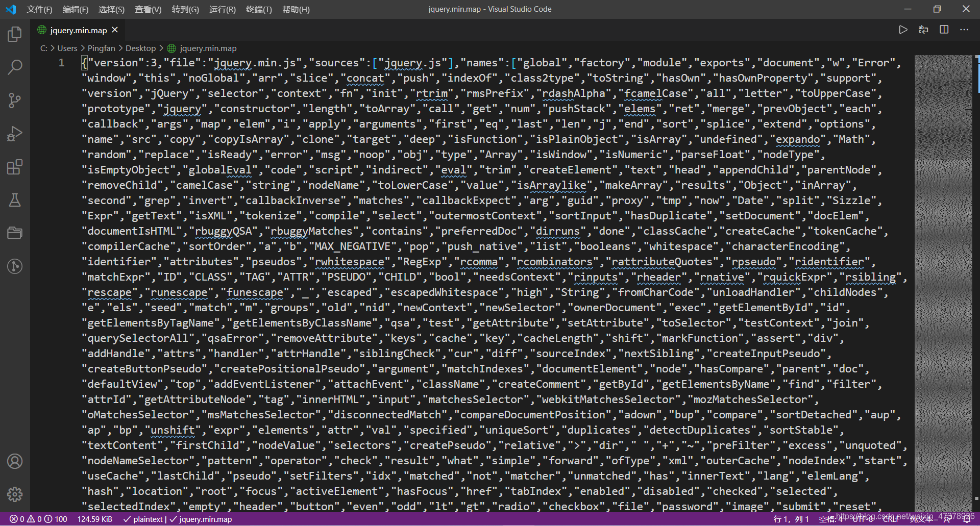The image size is (980, 526).
Task: Click the C: breadcrumb segment
Action: (44, 48)
